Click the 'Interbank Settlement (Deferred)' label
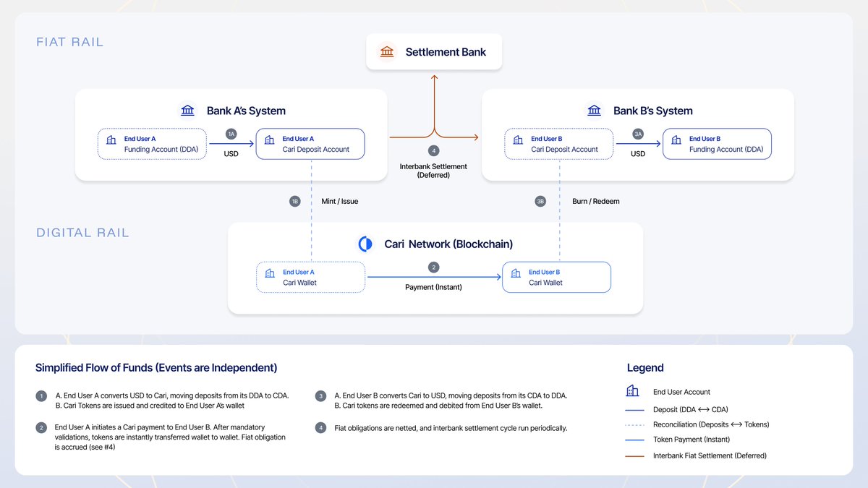 (x=433, y=171)
